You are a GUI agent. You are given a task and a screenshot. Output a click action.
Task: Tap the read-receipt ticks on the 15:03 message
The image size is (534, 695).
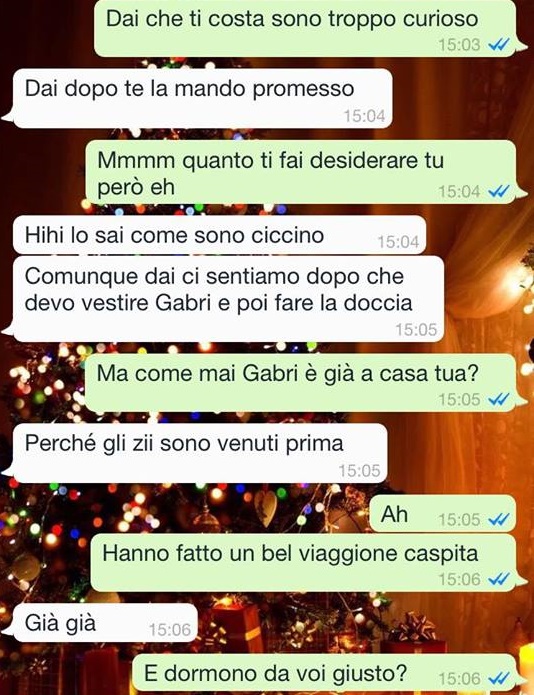pos(499,44)
